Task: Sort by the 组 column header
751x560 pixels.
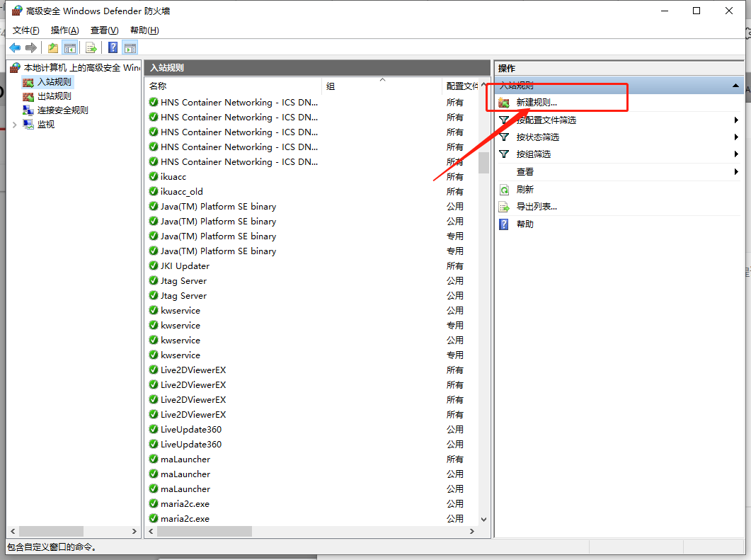Action: 382,86
